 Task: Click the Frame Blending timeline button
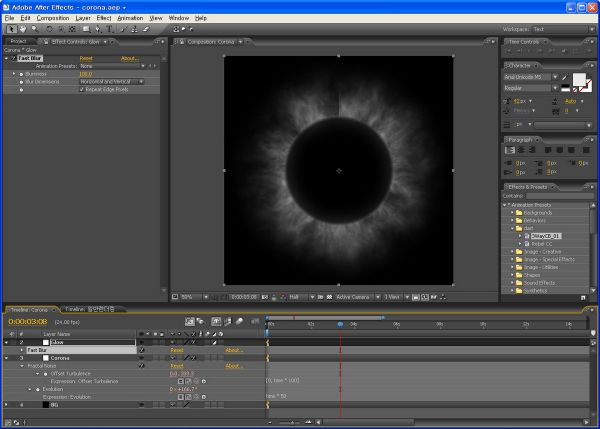(x=228, y=322)
